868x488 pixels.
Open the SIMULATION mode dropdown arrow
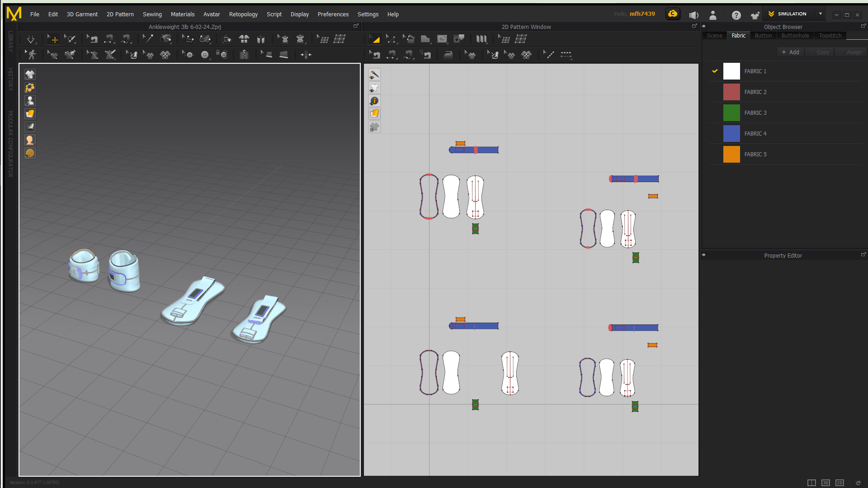pyautogui.click(x=821, y=14)
